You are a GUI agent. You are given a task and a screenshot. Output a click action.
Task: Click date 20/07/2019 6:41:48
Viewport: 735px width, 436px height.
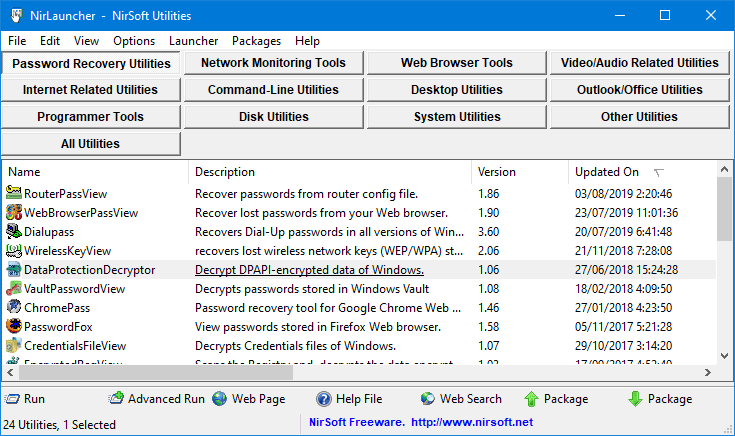point(623,232)
